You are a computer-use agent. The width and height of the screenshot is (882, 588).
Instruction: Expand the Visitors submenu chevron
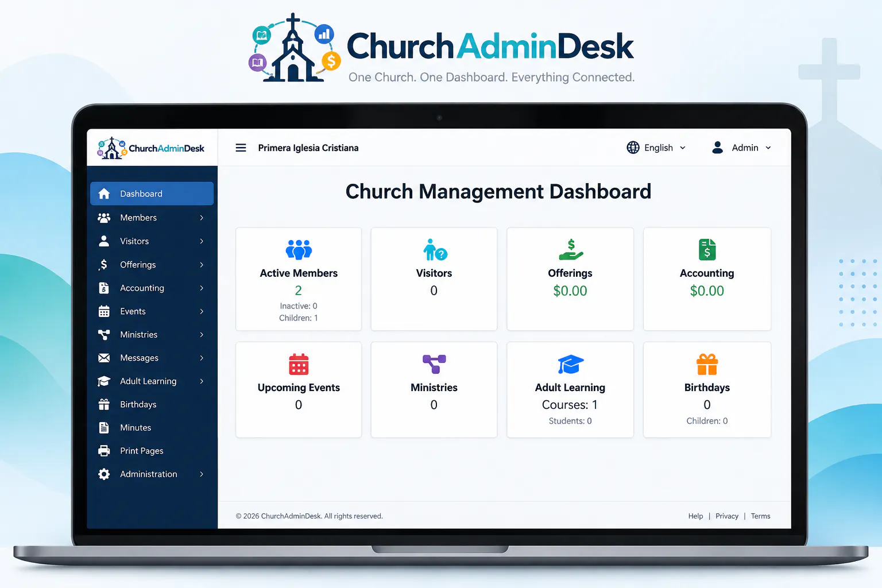pyautogui.click(x=202, y=241)
